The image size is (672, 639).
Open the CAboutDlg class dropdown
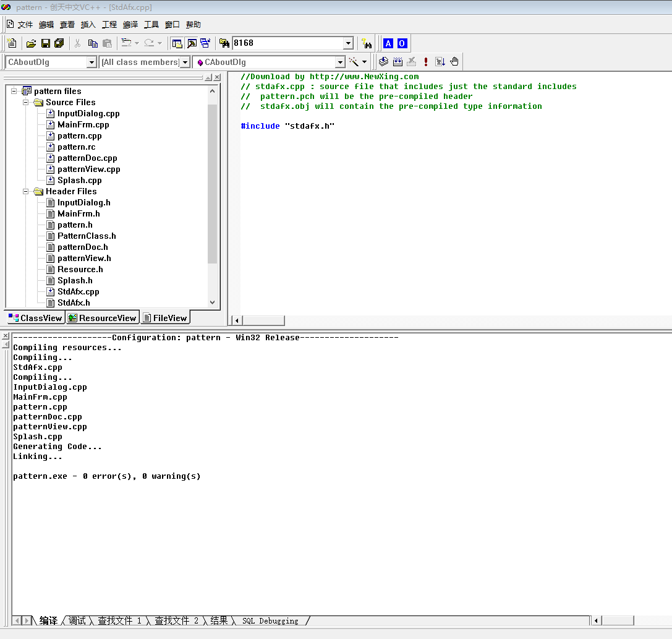(91, 62)
